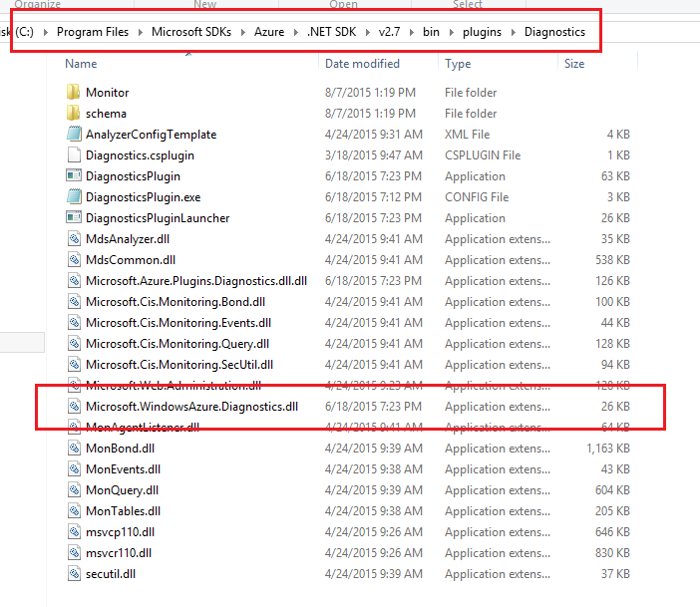Expand breadcrumb arrow after .NET SDK
Image resolution: width=700 pixels, height=607 pixels.
coord(367,32)
